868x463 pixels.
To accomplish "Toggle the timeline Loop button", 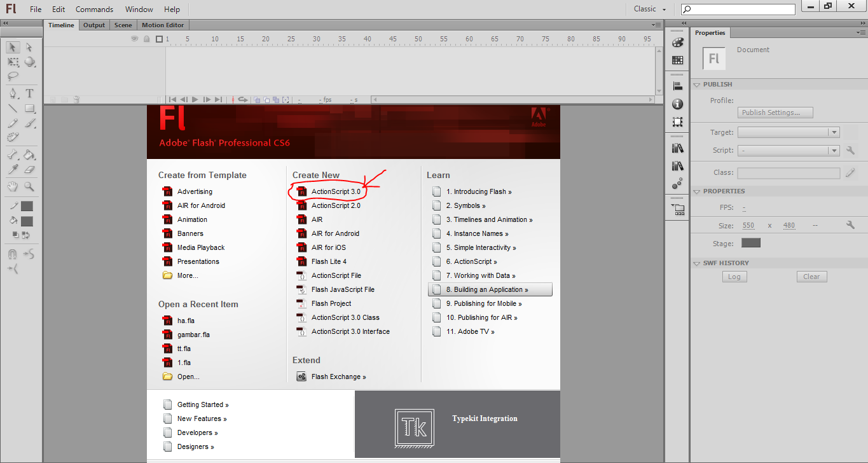I will click(x=242, y=100).
